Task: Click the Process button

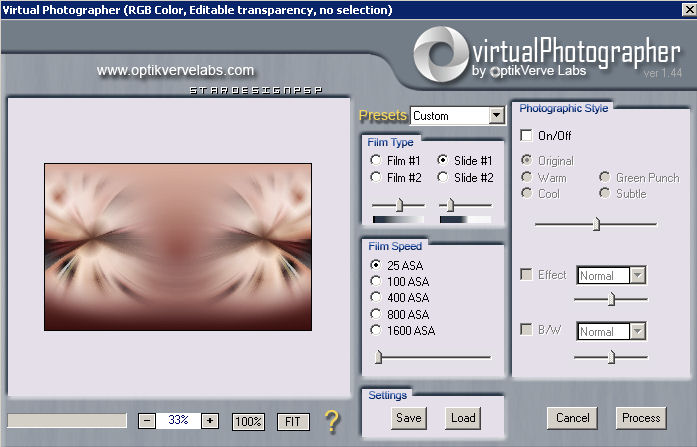Action: tap(641, 418)
